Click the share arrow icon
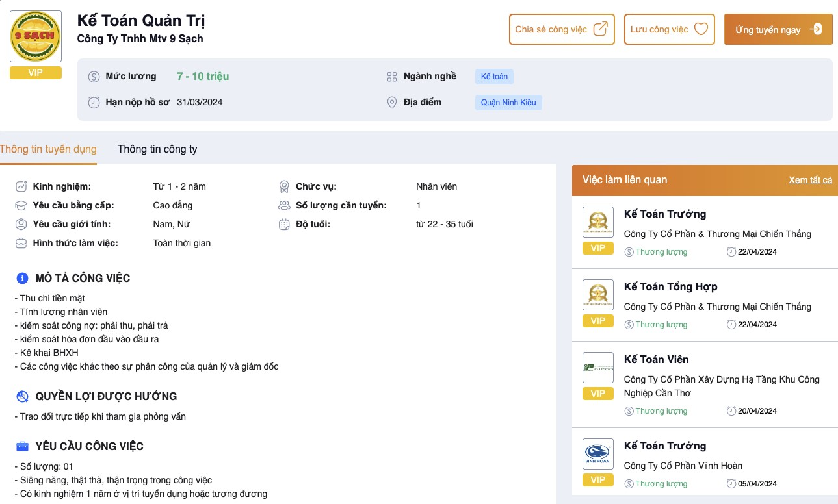Viewport: 838px width, 504px height. pyautogui.click(x=601, y=29)
